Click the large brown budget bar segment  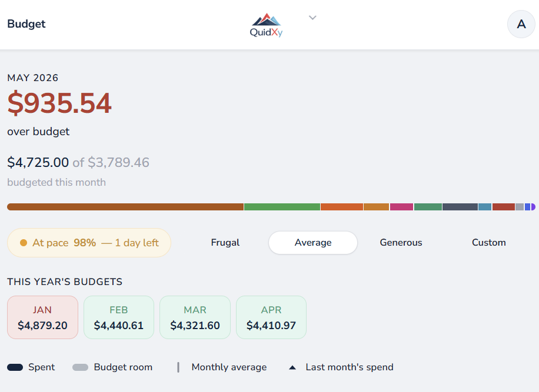(125, 207)
